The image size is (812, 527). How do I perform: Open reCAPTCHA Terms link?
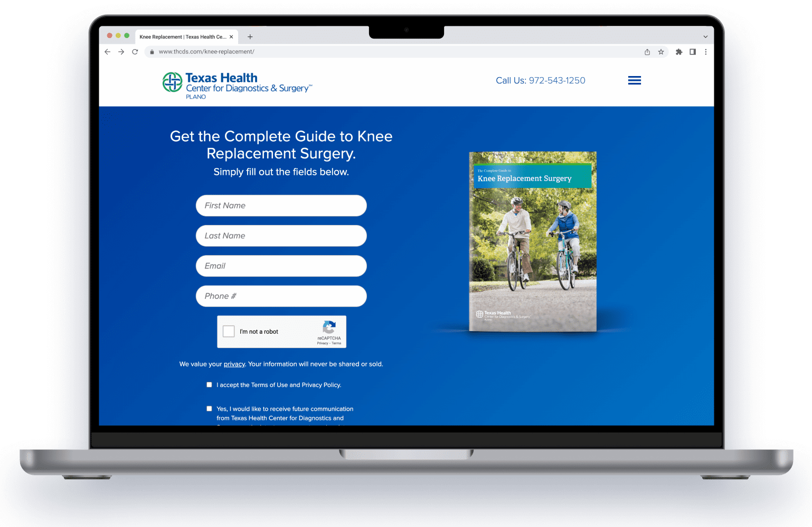[336, 343]
